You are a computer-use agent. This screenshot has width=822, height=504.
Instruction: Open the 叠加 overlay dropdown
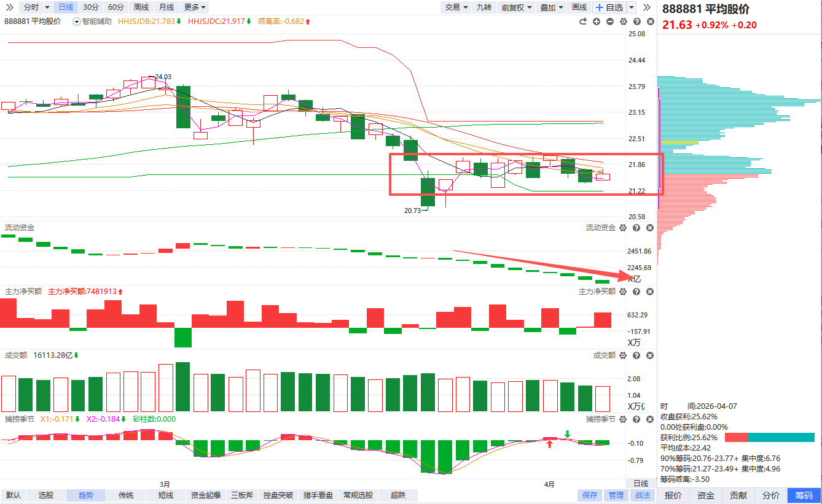[551, 7]
